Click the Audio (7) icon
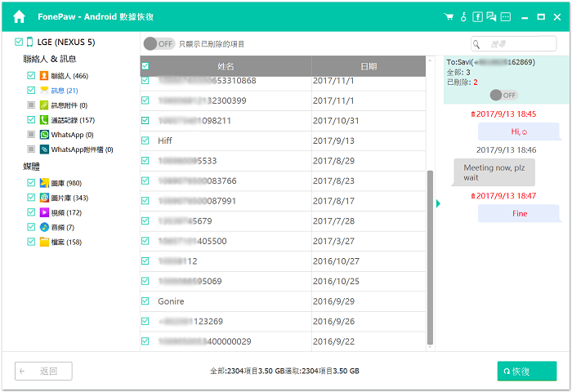Viewport: 572px width, 392px height. (44, 227)
